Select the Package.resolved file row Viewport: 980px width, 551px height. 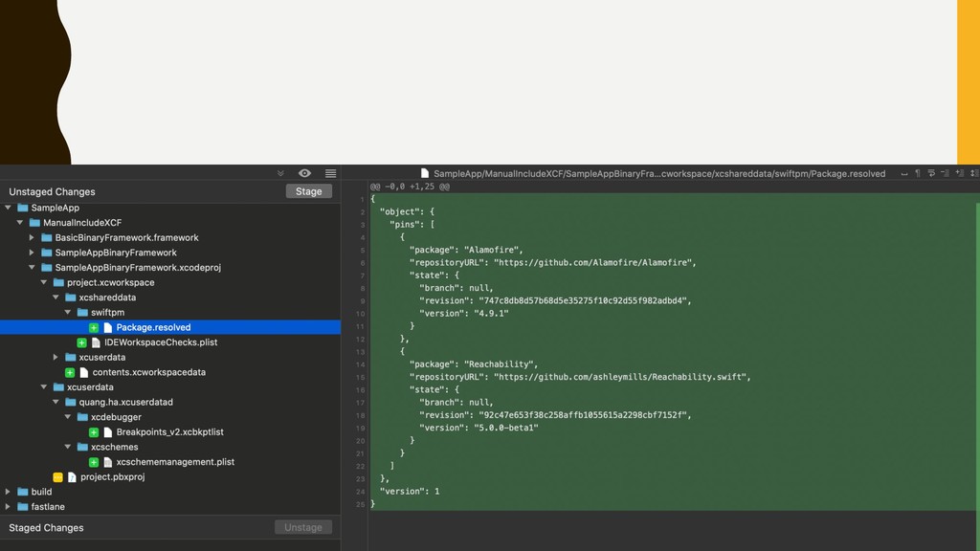[170, 327]
